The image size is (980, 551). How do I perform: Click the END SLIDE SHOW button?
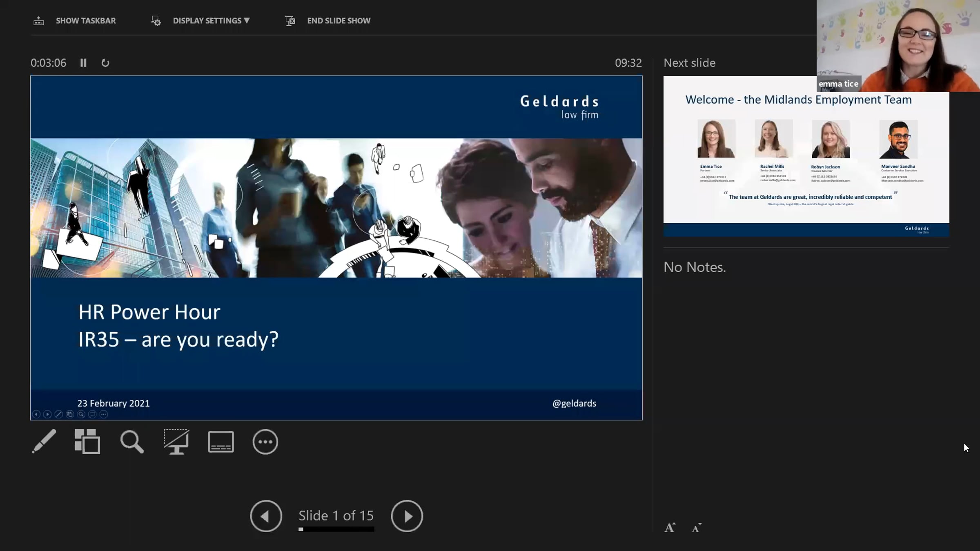339,21
